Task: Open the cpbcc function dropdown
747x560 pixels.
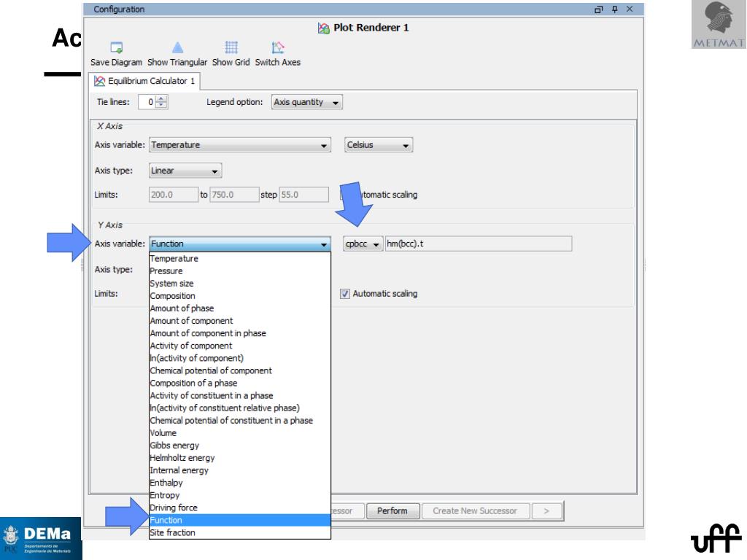Action: click(363, 244)
